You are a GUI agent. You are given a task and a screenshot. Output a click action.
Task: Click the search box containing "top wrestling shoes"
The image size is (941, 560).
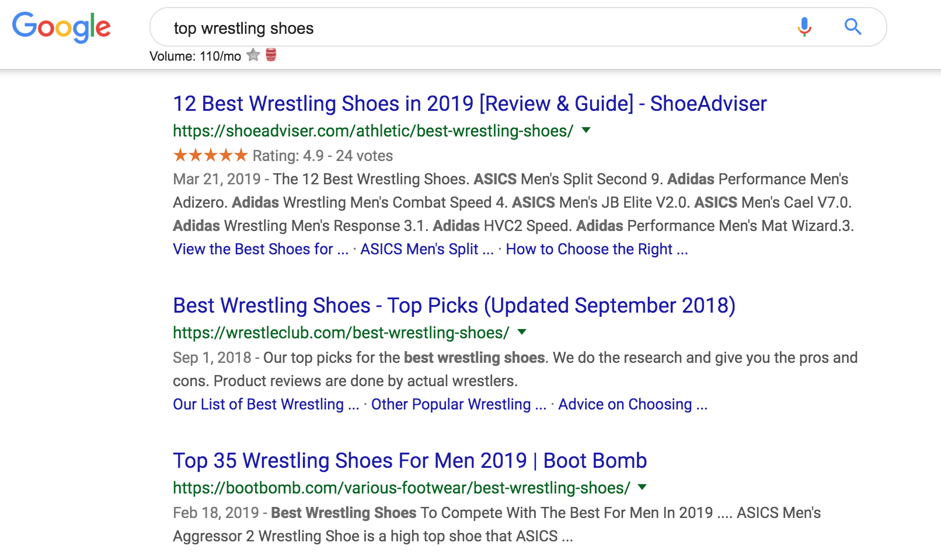467,28
